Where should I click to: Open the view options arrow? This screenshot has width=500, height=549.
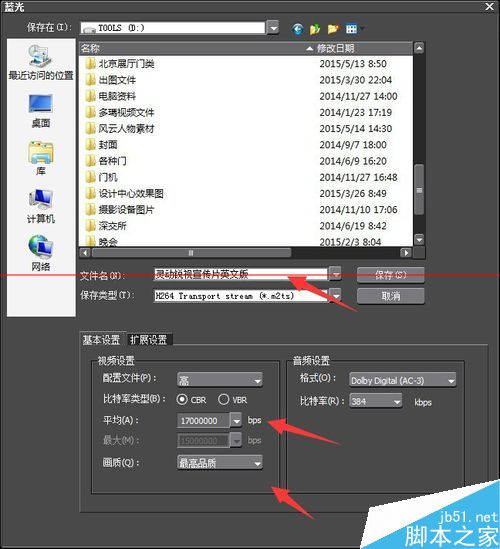(x=361, y=29)
